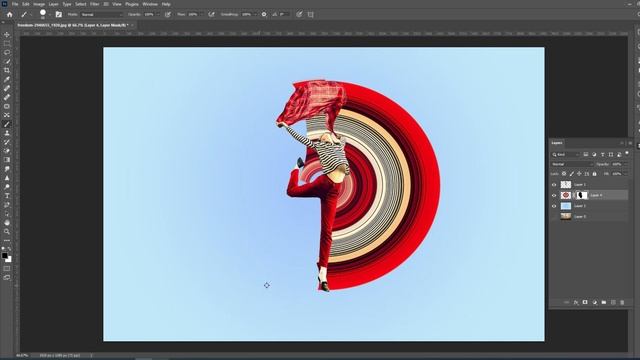Viewport: 640px width, 360px height.
Task: Select Layer 3 thumbnail
Action: pyautogui.click(x=566, y=206)
